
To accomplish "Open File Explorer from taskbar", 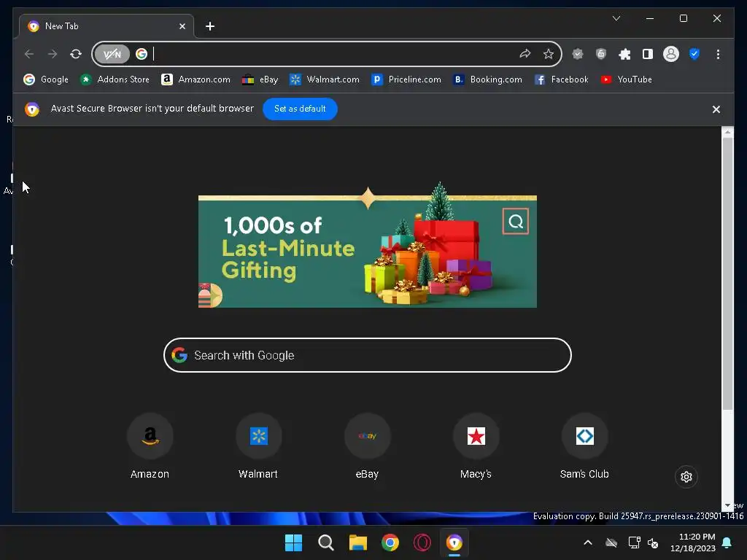I will (x=357, y=542).
